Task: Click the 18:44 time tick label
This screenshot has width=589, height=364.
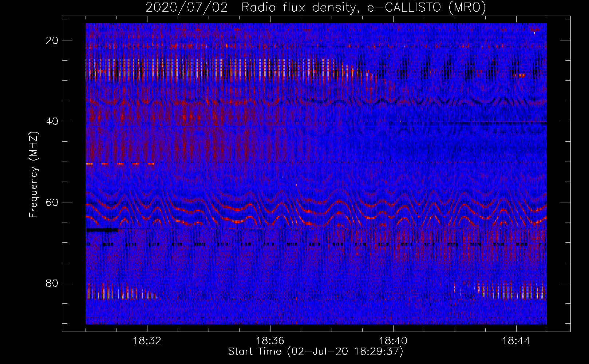Action: pos(516,341)
